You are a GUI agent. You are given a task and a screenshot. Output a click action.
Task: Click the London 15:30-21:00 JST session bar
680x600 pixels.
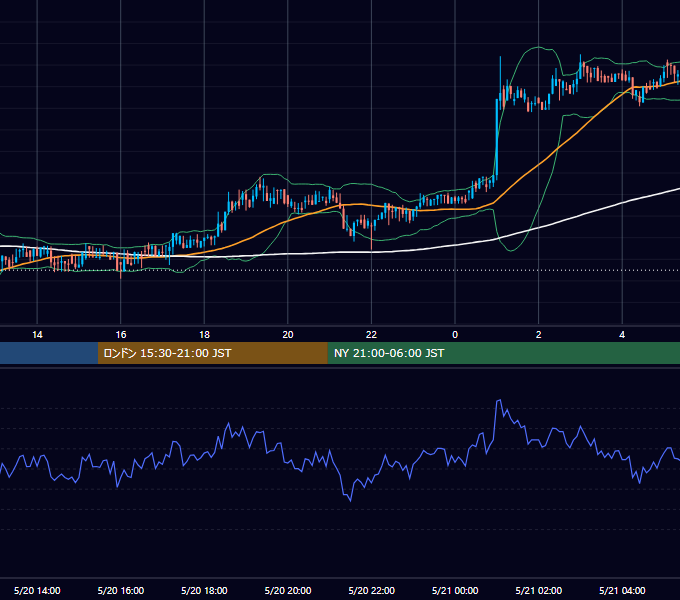coord(212,353)
